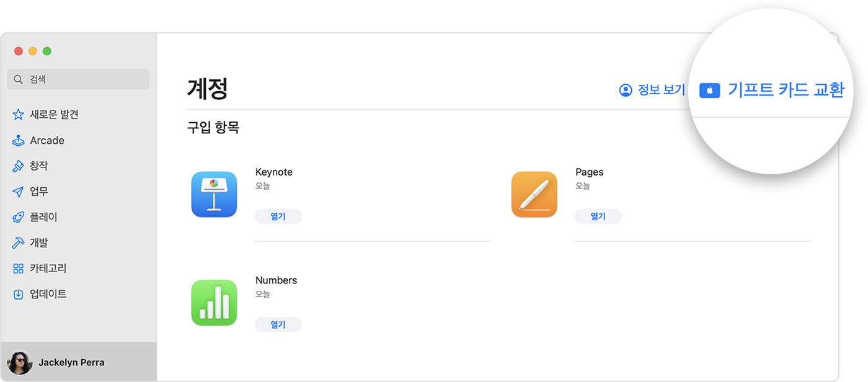Viewport: 868px width, 382px height.
Task: Open 새로운 발견 in the sidebar
Action: [x=54, y=115]
